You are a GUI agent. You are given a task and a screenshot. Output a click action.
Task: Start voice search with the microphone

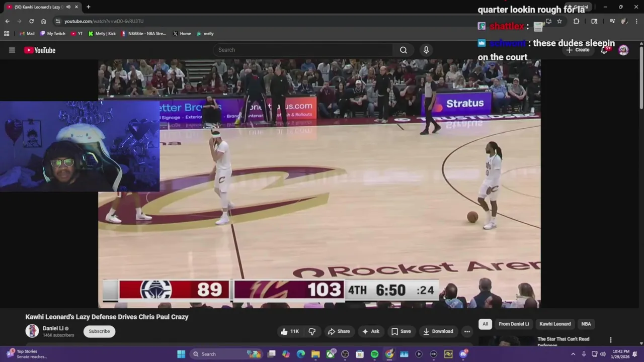click(426, 50)
